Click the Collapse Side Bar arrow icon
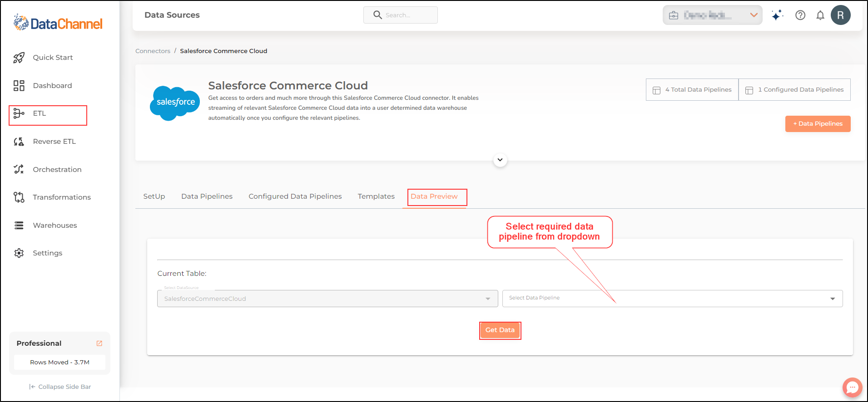 [32, 387]
